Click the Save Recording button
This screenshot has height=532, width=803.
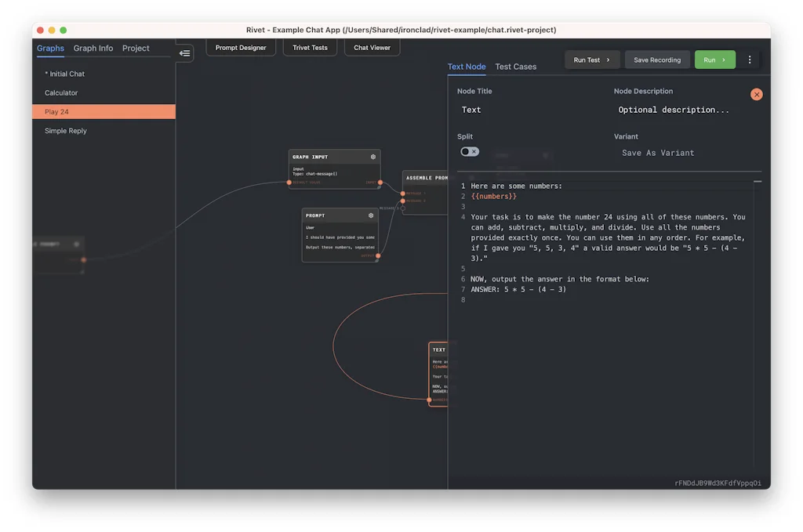pyautogui.click(x=657, y=60)
